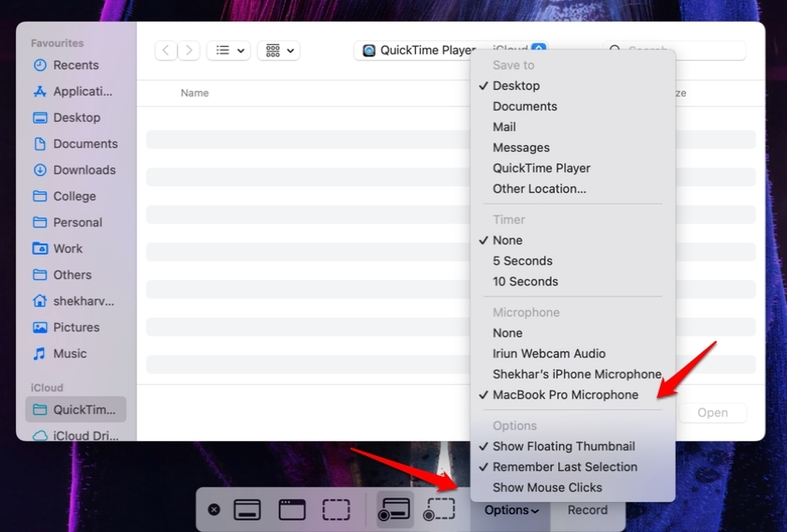
Task: Select Record Entire Screen icon
Action: 394,510
